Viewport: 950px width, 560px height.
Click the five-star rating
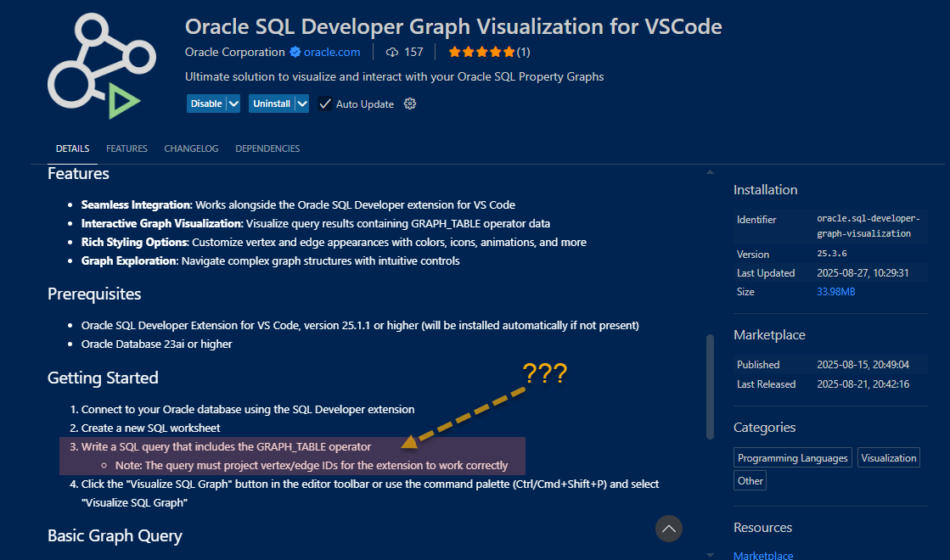pyautogui.click(x=481, y=52)
